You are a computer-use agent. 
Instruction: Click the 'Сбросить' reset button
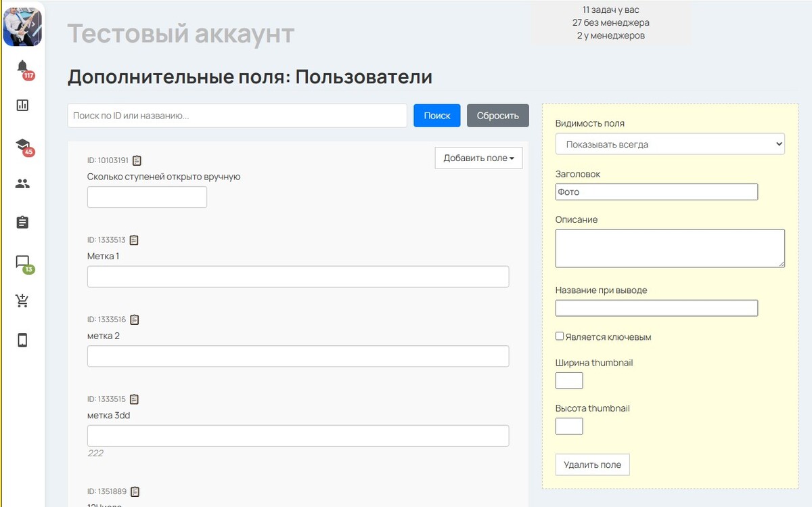pos(497,116)
